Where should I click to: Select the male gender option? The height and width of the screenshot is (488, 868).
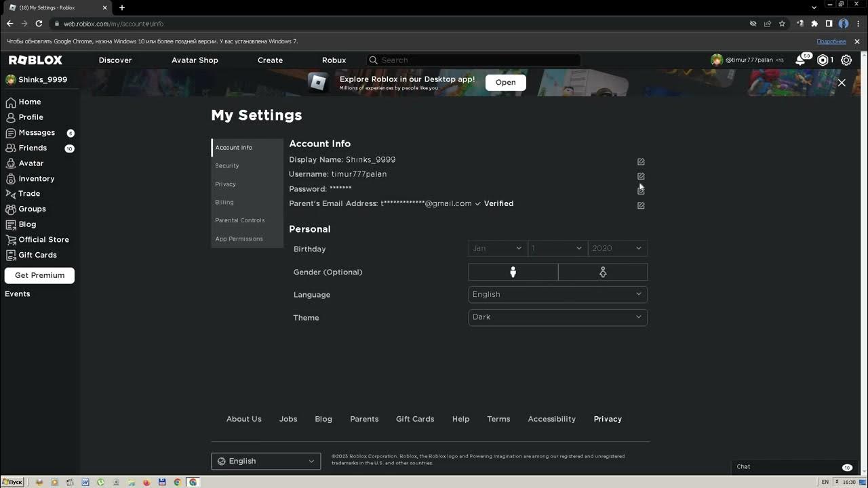[x=513, y=272]
